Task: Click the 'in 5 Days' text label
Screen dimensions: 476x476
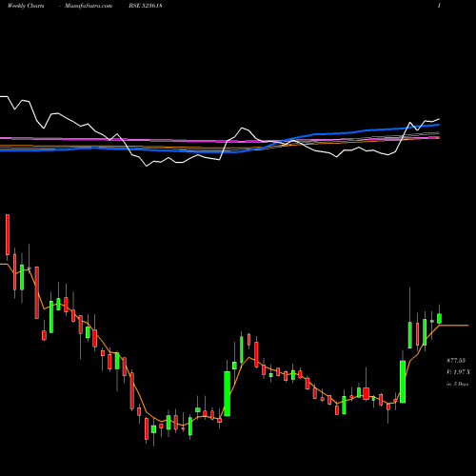Action: coord(457,384)
